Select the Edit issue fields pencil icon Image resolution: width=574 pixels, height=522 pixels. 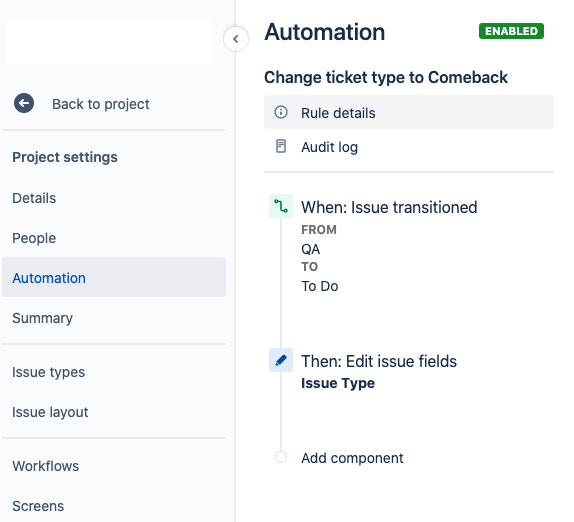281,360
